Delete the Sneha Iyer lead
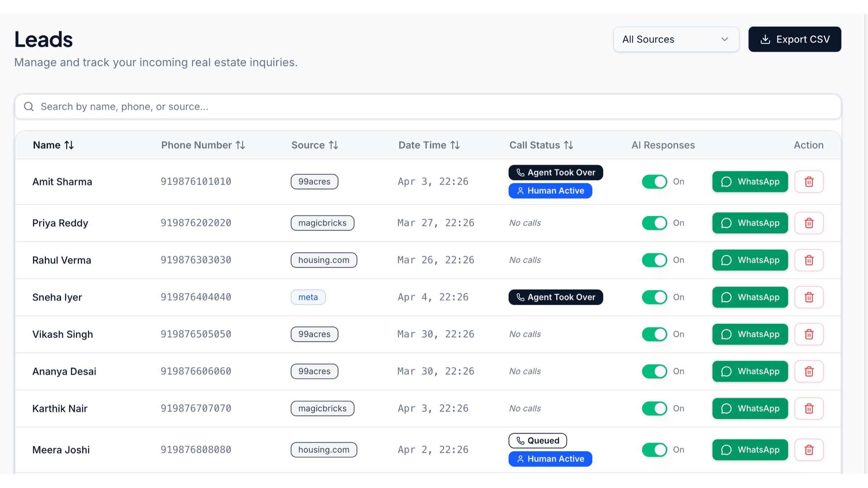Viewport: 868px width, 488px height. coord(809,297)
